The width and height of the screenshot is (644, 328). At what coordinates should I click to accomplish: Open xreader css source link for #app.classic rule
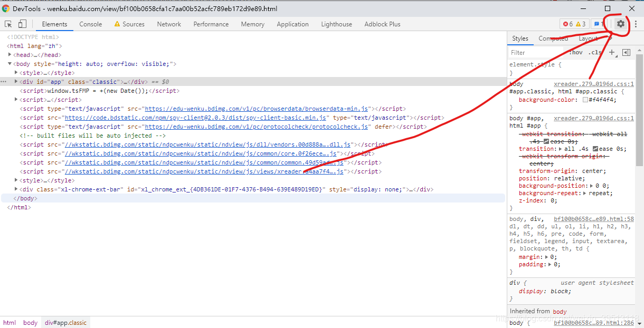594,84
